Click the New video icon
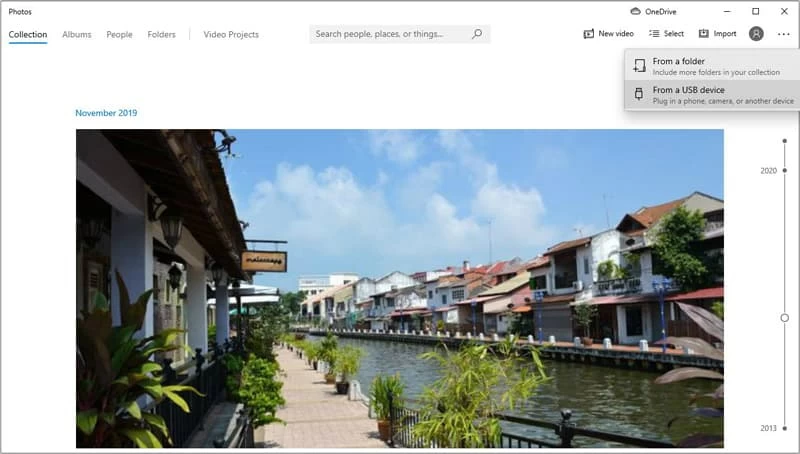The image size is (800, 454). pos(589,34)
